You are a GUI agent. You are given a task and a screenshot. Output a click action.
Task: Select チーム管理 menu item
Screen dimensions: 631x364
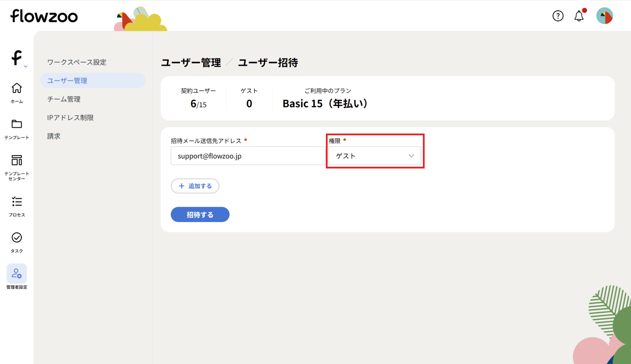coord(64,99)
